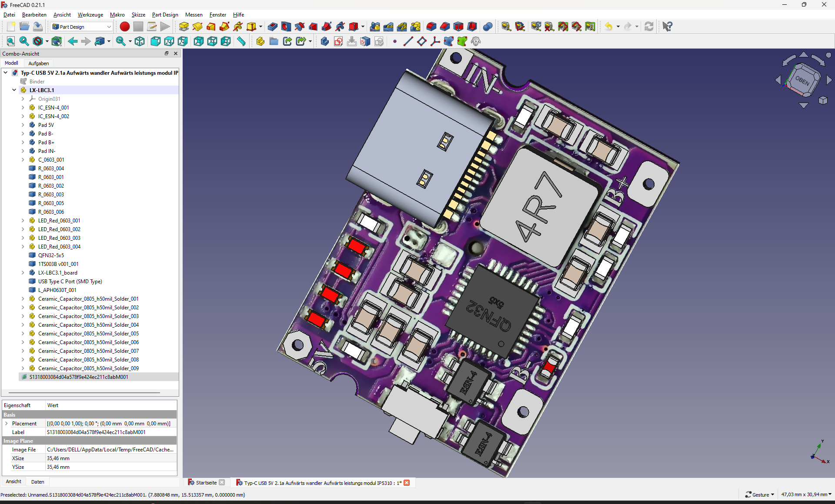The width and height of the screenshot is (835, 504).
Task: Select the R_0603_004 tree item
Action: point(51,168)
